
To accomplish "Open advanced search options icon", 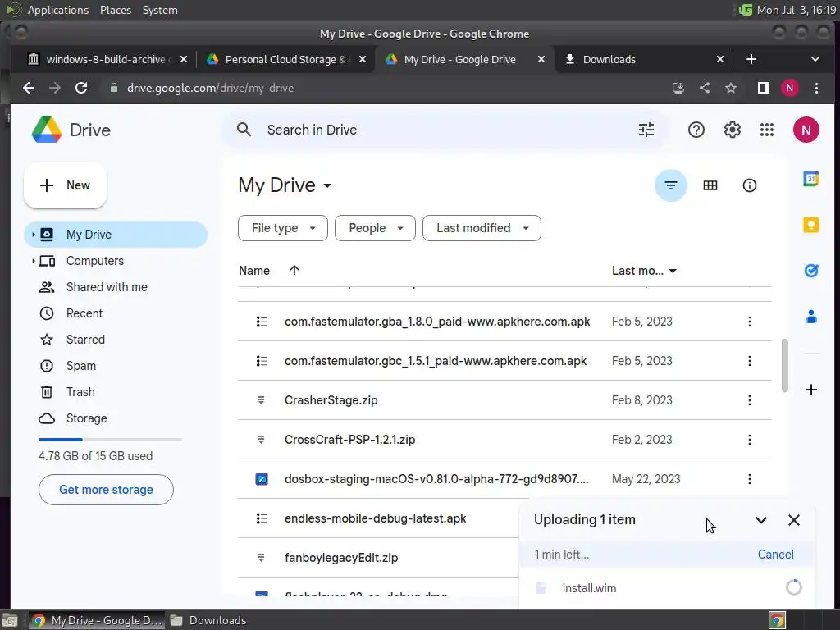I will tap(646, 130).
